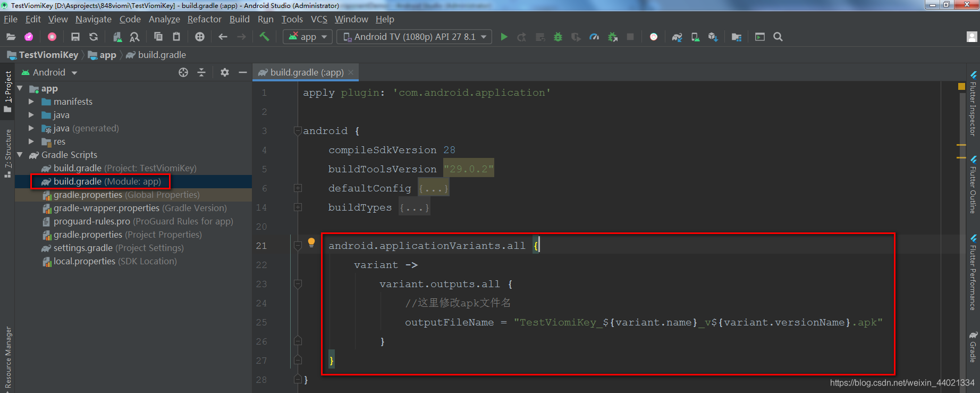Viewport: 980px width, 393px height.
Task: Close the build.gradle (:app) tab
Action: click(x=351, y=72)
